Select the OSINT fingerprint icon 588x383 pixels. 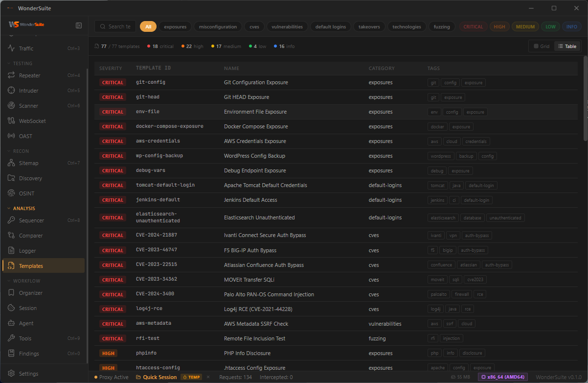(x=11, y=193)
